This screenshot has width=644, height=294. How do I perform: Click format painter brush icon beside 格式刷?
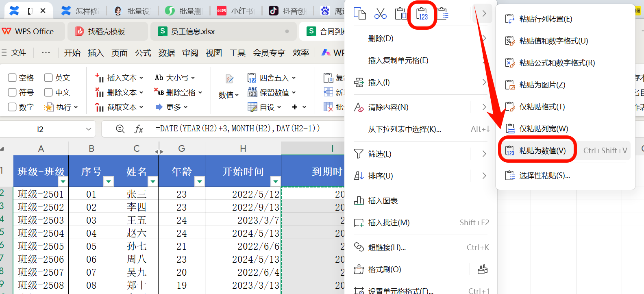coord(483,270)
